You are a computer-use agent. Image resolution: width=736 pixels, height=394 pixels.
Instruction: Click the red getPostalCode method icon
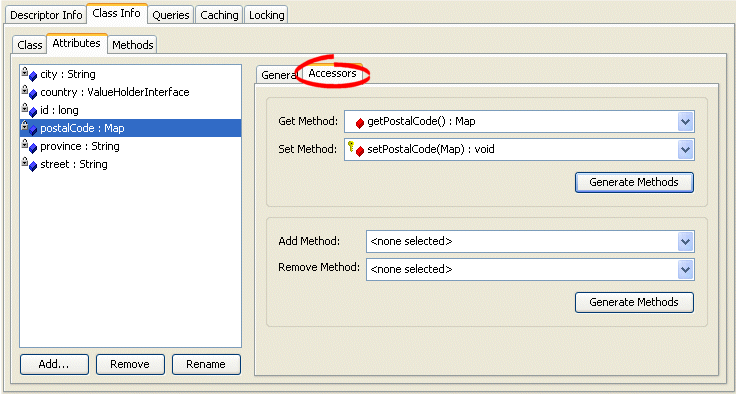tap(360, 123)
